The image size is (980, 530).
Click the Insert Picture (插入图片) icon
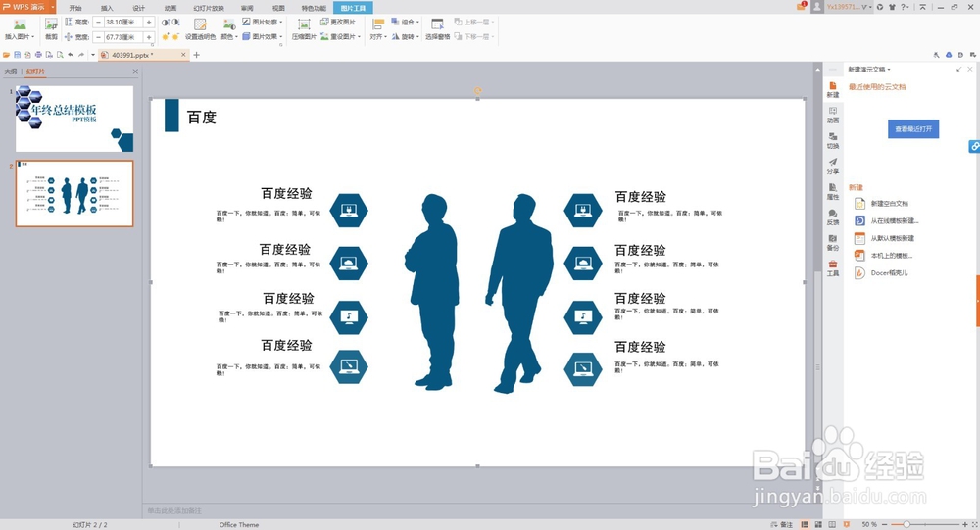point(20,25)
